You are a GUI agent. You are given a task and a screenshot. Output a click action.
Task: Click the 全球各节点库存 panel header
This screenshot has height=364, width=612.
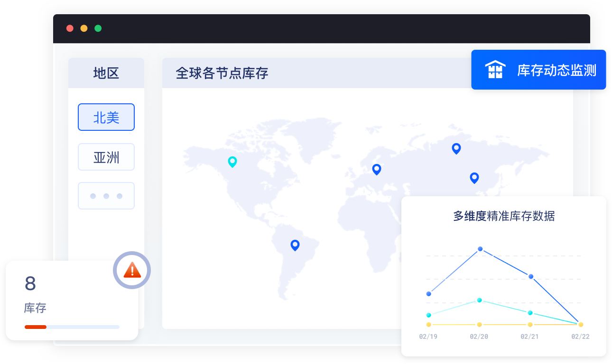222,73
